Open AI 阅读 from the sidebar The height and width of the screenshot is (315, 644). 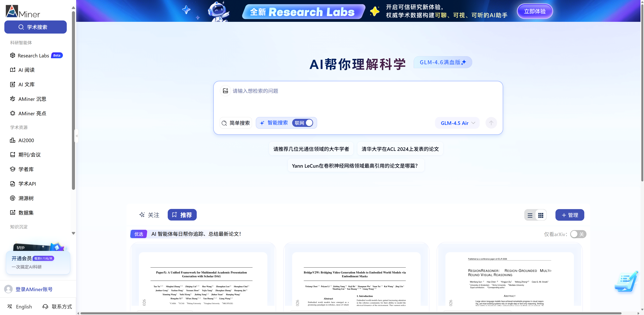[26, 70]
